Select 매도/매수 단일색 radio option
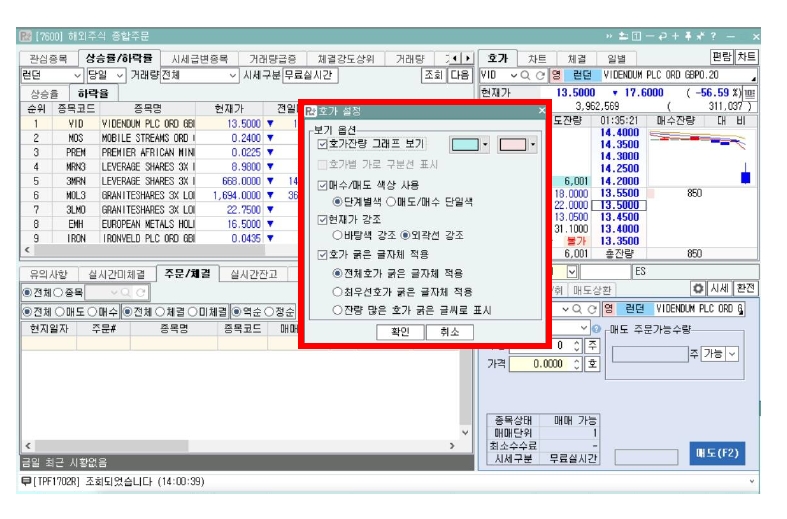The image size is (787, 519). pyautogui.click(x=391, y=202)
